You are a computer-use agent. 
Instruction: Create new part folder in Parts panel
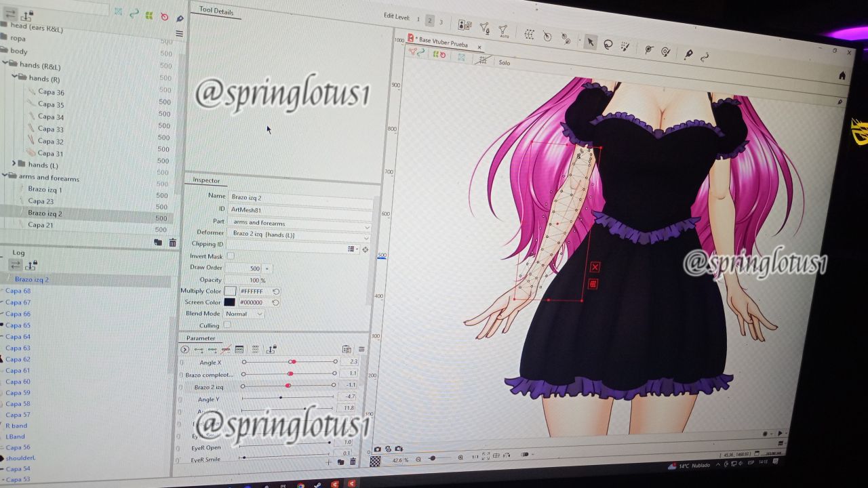158,242
